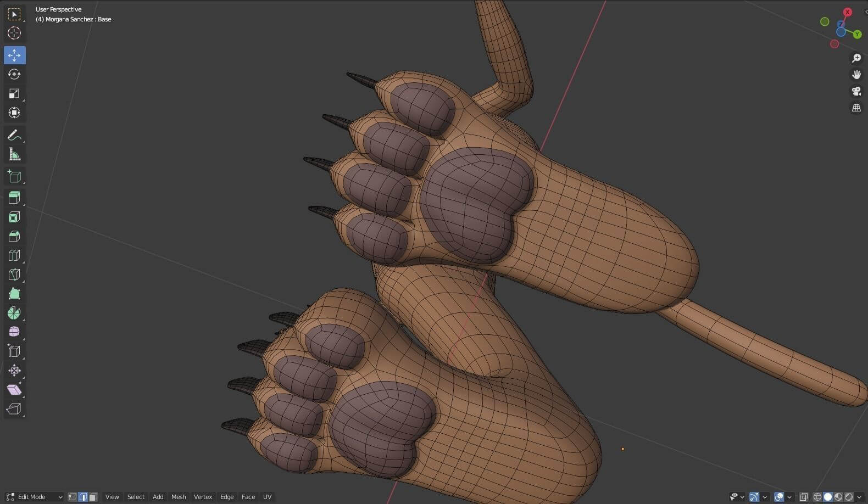Open the Mesh menu
This screenshot has height=504, width=868.
(179, 497)
